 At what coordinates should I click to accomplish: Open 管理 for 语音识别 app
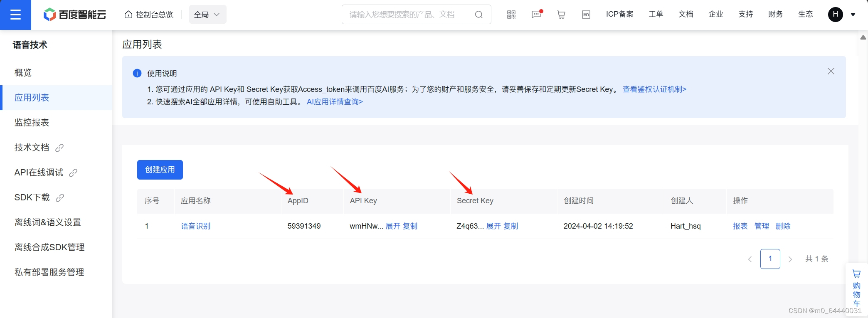tap(762, 226)
